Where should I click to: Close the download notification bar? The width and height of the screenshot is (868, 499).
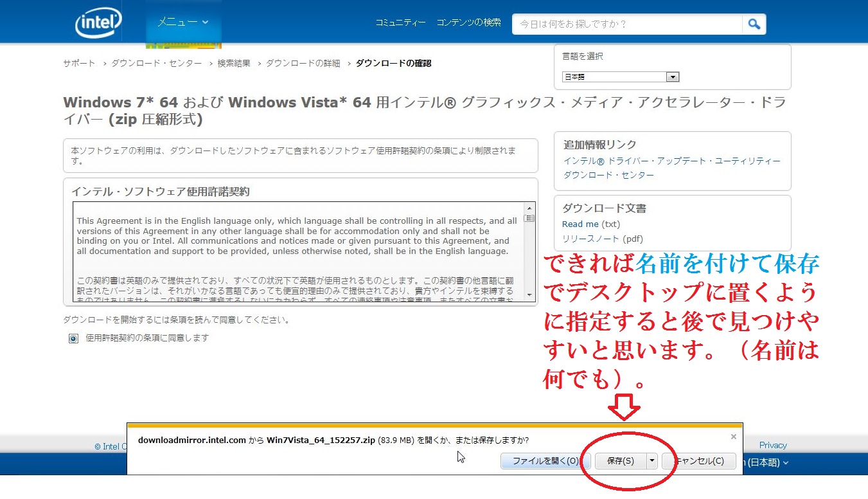734,437
